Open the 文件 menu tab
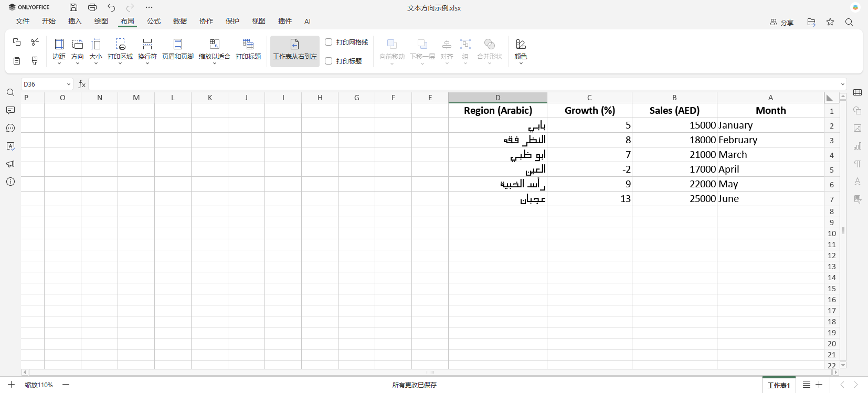 23,21
